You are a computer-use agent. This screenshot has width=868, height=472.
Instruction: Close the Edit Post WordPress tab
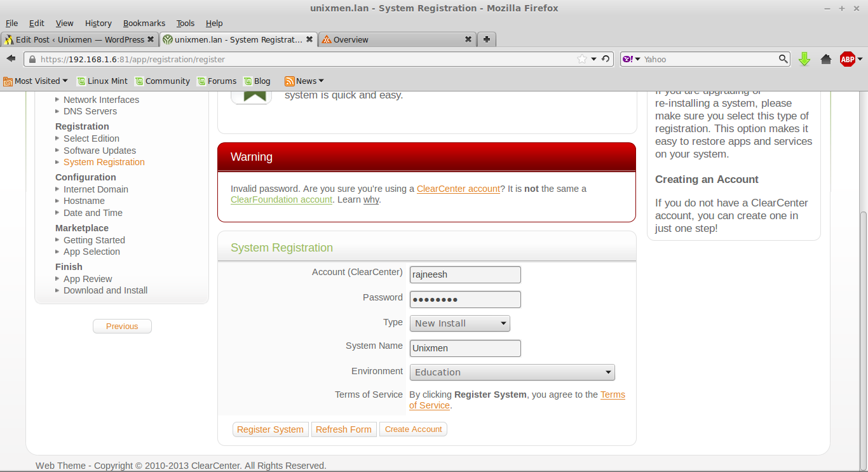click(x=151, y=39)
